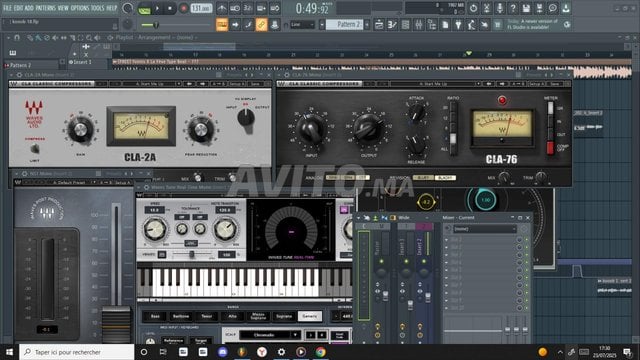Toggle pattern/song mode switch
Image resolution: width=640 pixels, height=360 pixels.
(x=143, y=9)
